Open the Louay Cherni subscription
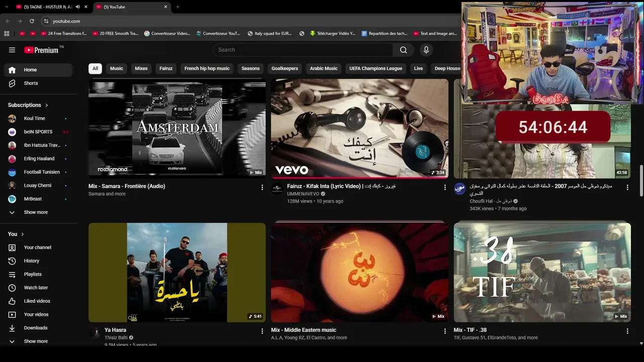Image resolution: width=644 pixels, height=362 pixels. click(39, 186)
